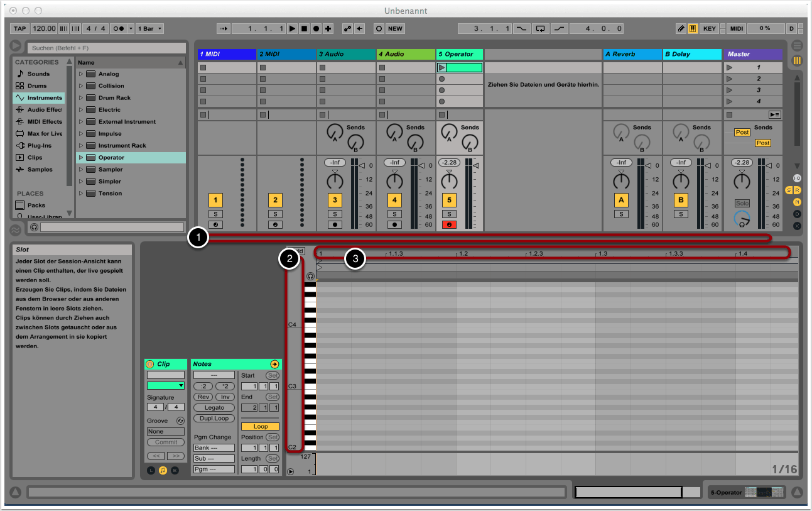Enable Draw Mode pencil icon
Screen dimensions: 812x511
(681, 29)
